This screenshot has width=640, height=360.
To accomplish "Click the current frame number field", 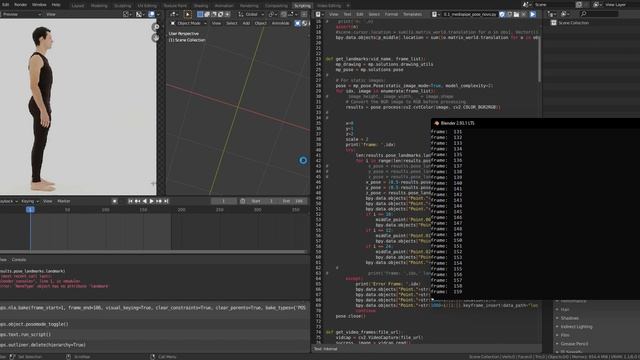I will tap(224, 201).
